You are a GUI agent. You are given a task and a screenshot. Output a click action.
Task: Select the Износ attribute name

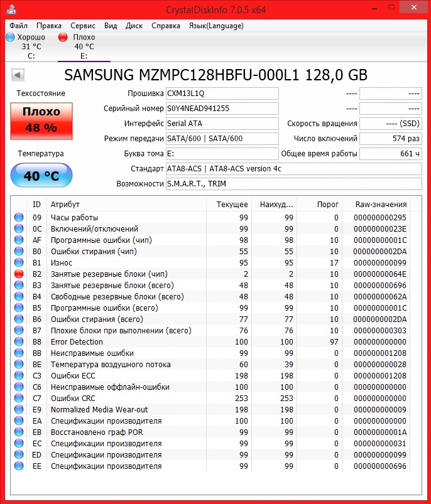62,262
